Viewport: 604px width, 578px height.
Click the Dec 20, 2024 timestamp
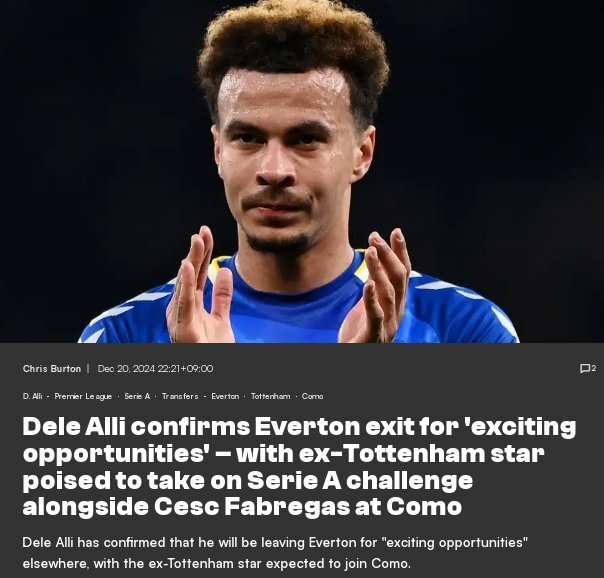tap(155, 369)
